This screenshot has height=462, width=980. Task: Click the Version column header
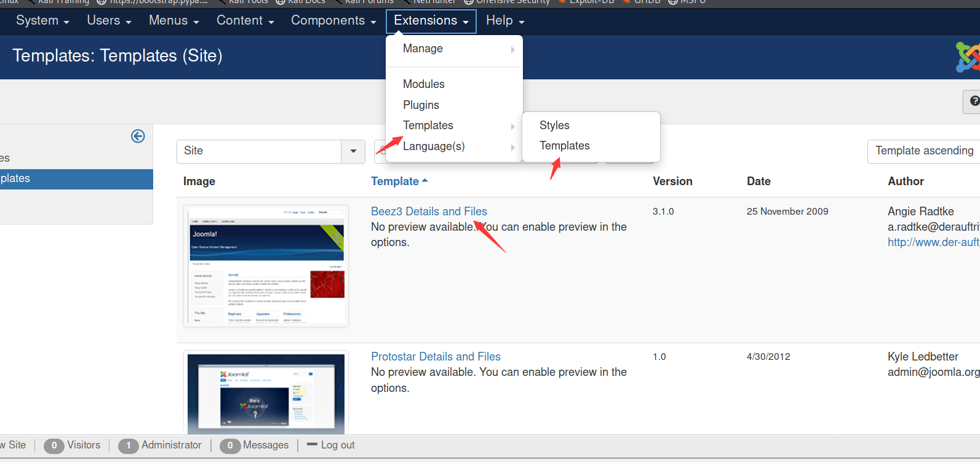[x=672, y=181]
